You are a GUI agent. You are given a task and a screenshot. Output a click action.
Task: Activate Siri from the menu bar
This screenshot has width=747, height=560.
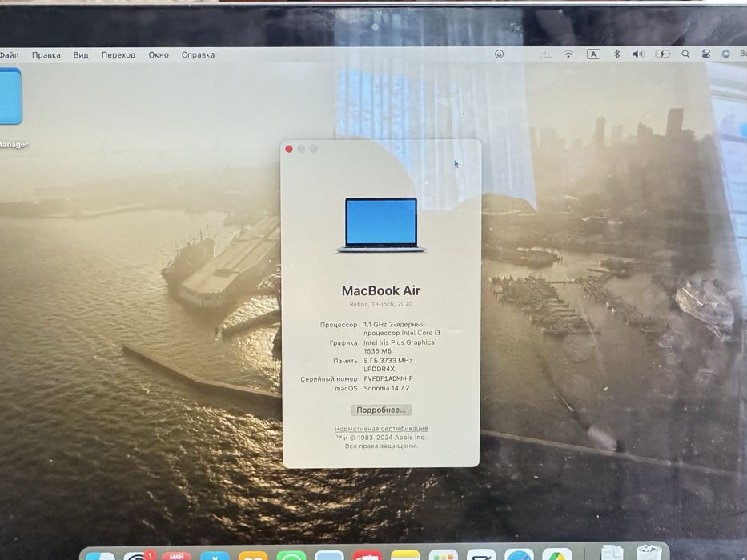coord(725,54)
